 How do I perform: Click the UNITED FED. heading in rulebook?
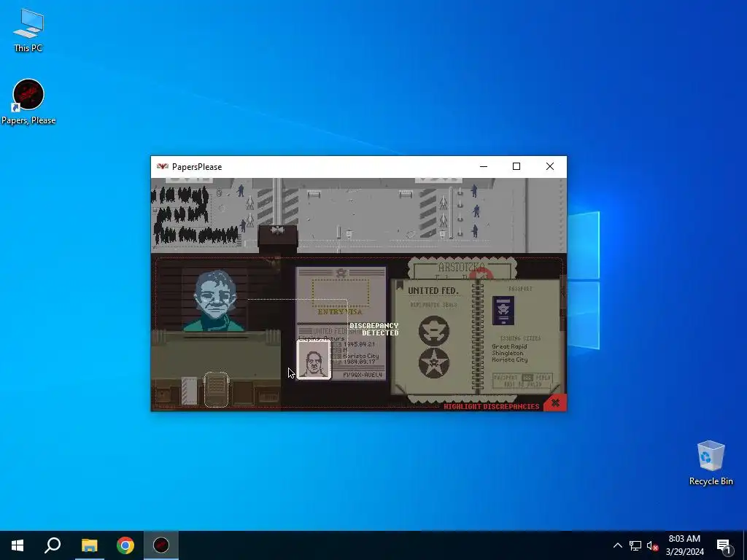(x=433, y=290)
